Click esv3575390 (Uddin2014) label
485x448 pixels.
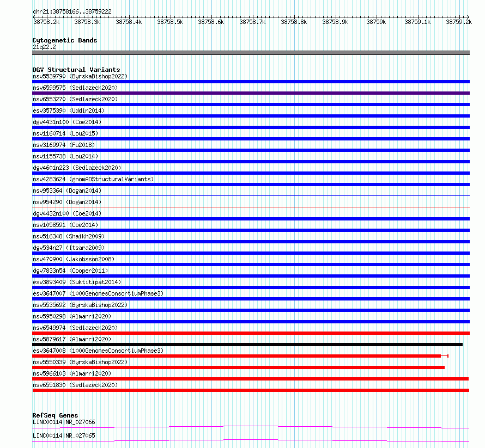pyautogui.click(x=69, y=111)
